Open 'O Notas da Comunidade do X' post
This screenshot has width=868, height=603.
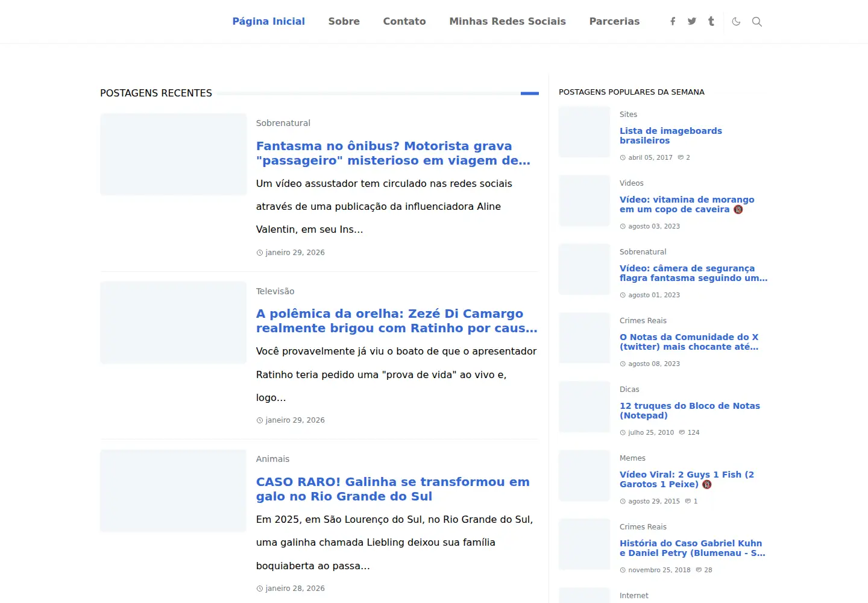pos(689,342)
